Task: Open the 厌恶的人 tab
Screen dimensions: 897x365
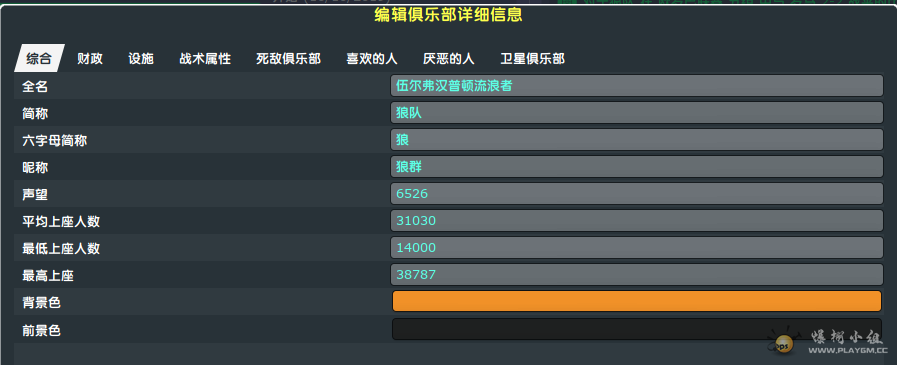Action: 448,58
